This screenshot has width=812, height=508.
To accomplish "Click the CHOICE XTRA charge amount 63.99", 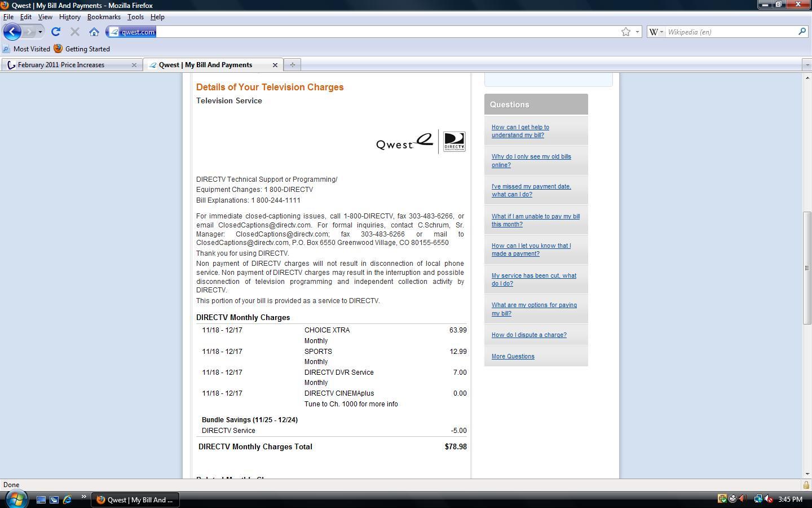I will (458, 330).
